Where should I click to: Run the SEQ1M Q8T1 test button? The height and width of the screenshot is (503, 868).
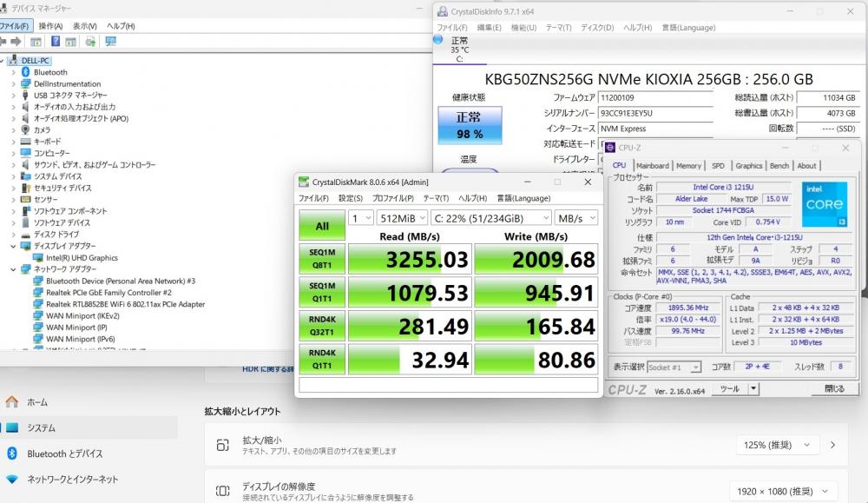(322, 259)
